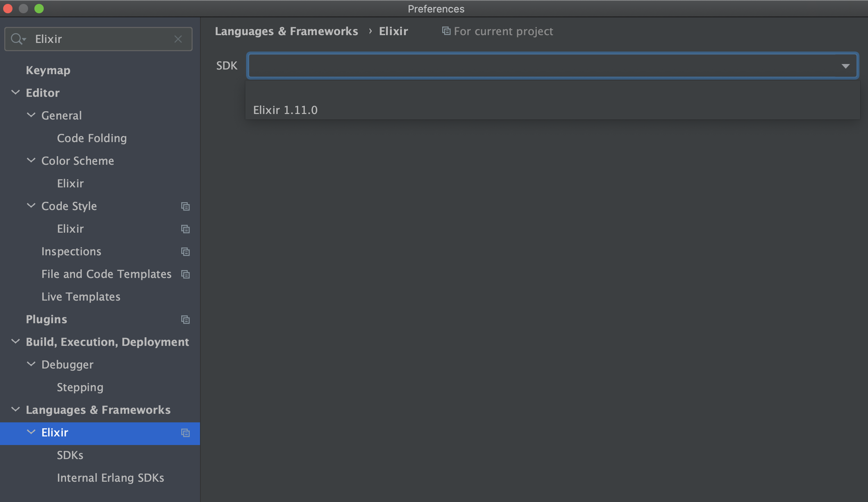Collapse the Color Scheme section
This screenshot has width=868, height=502.
[31, 160]
